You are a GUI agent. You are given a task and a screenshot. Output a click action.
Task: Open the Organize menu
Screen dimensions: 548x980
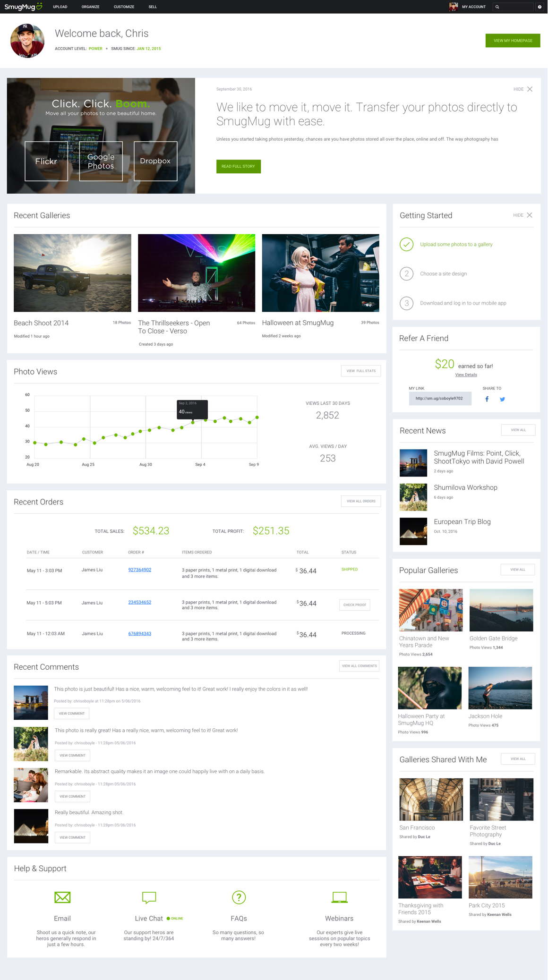click(x=90, y=7)
